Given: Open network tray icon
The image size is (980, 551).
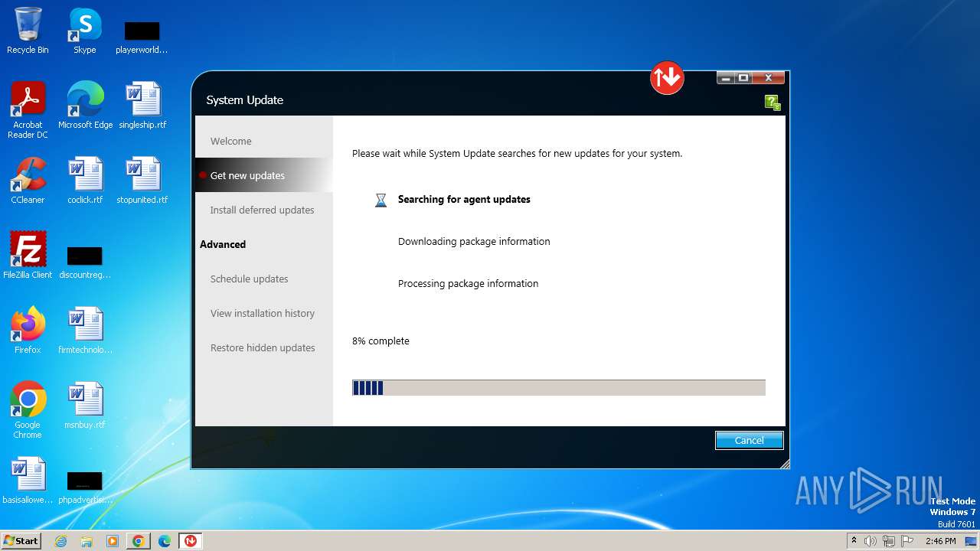Looking at the screenshot, I should click(889, 541).
